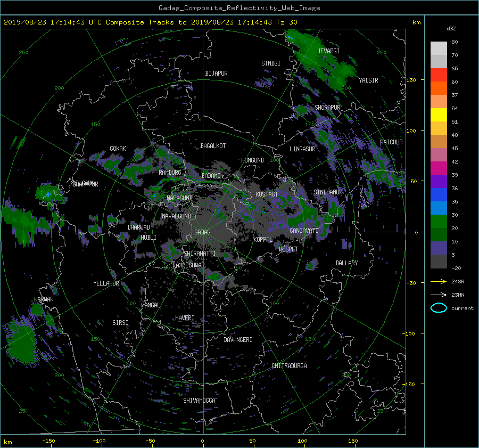Select the 80 dBZ light gray swatch
The height and width of the screenshot is (448, 479).
(439, 48)
